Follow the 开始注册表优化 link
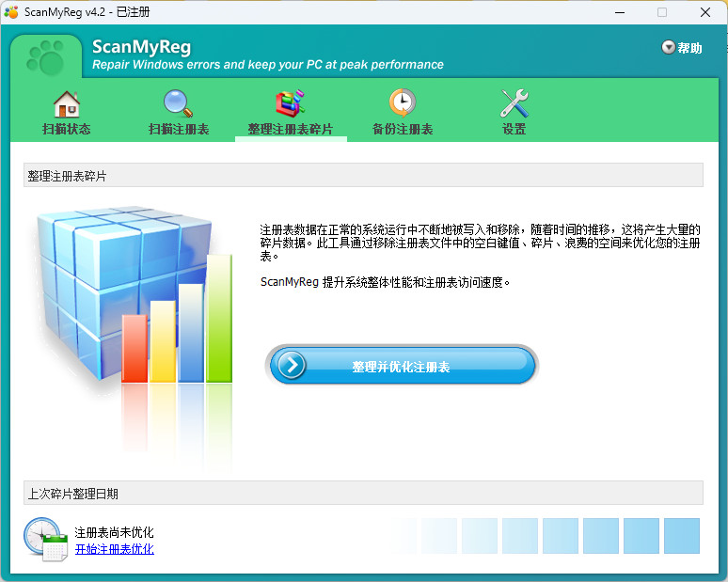 (114, 549)
